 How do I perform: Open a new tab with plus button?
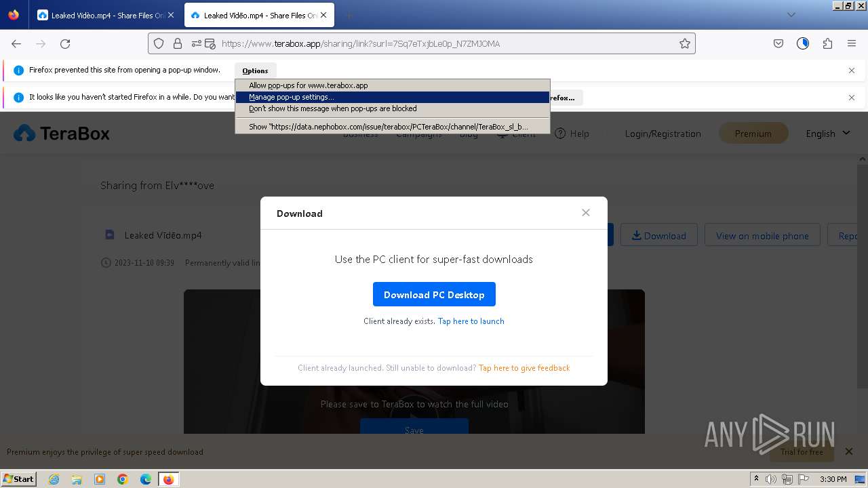coord(349,15)
